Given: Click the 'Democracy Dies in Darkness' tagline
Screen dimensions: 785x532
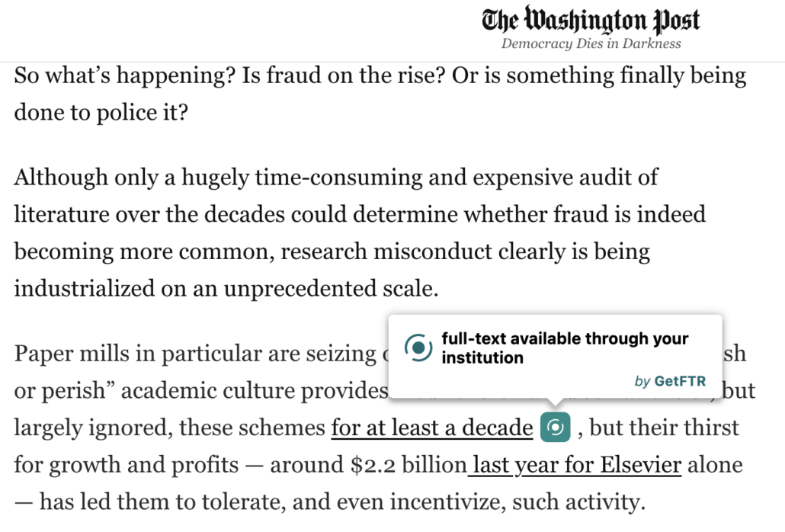Looking at the screenshot, I should pos(591,43).
